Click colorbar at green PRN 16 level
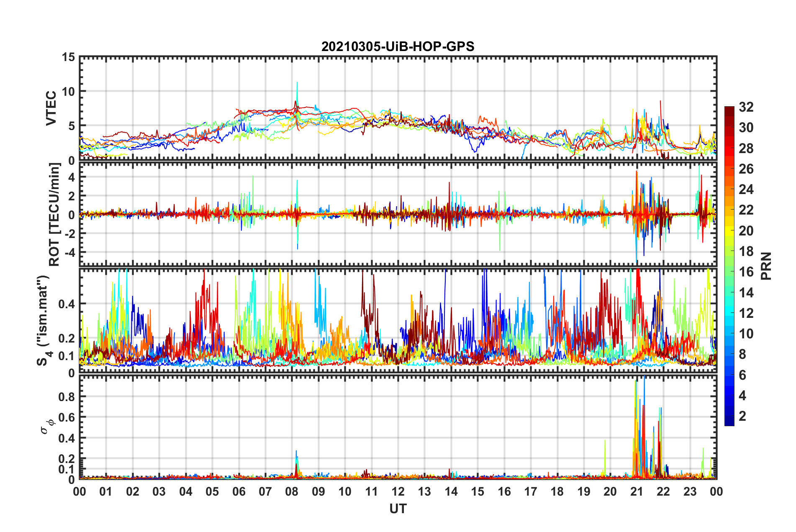Viewport: 796px width, 532px height. [729, 271]
